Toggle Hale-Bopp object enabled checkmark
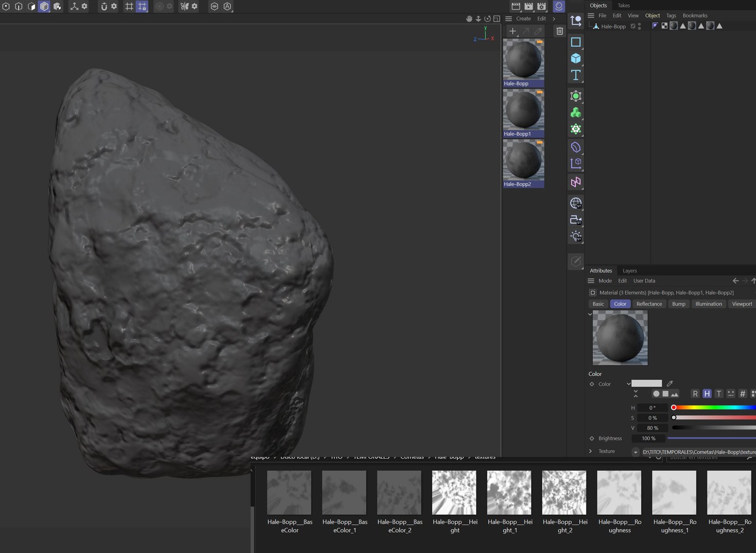The height and width of the screenshot is (553, 756). (633, 26)
